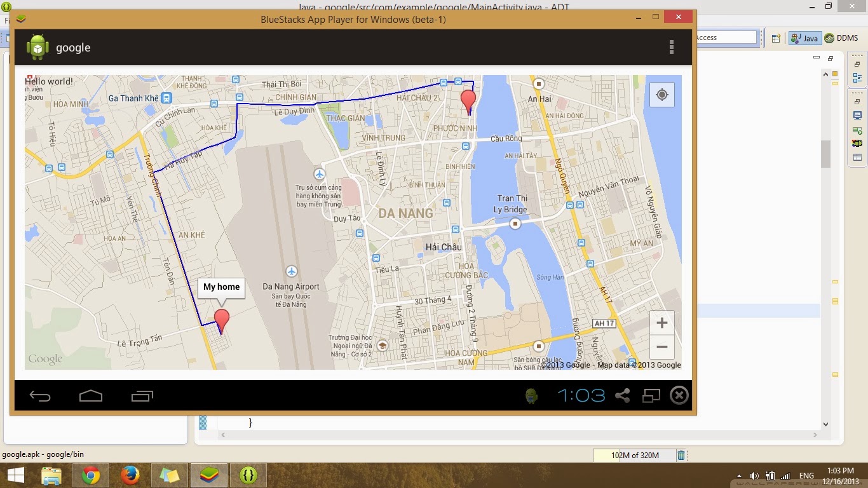Open Google Chrome from the taskbar

[91, 475]
